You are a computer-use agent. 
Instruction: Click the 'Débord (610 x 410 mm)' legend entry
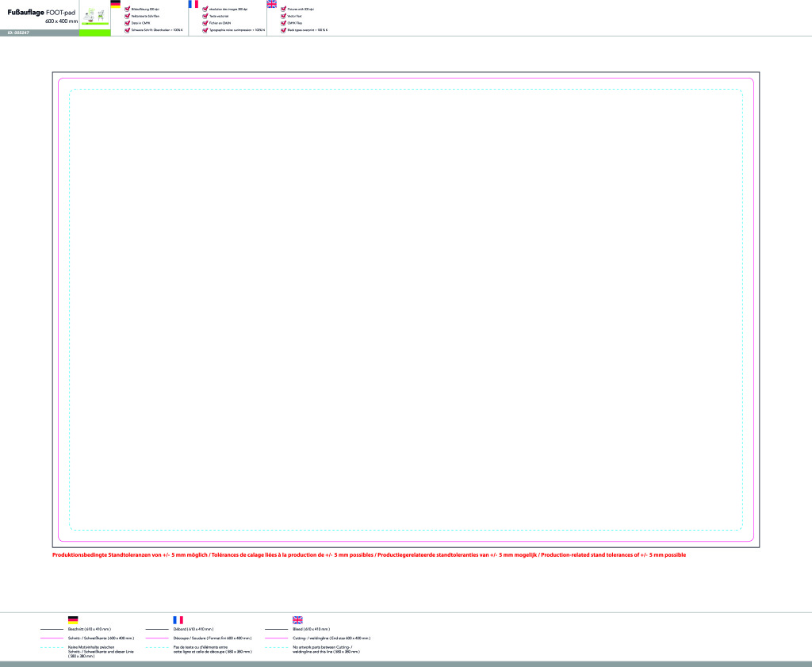tap(193, 629)
